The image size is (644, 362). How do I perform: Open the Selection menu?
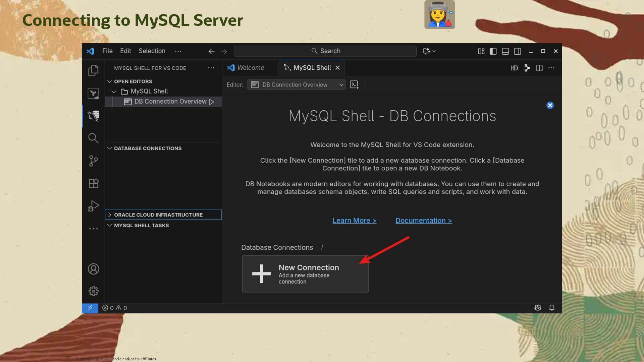[x=152, y=51]
